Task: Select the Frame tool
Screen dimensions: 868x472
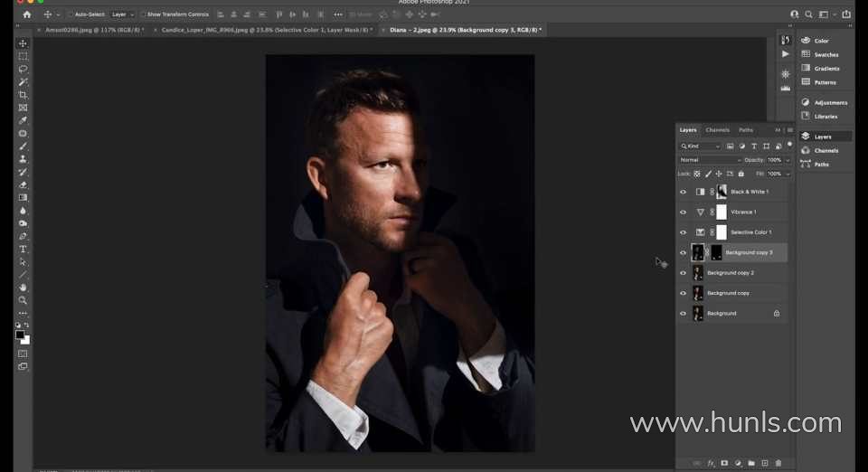Action: tap(23, 108)
